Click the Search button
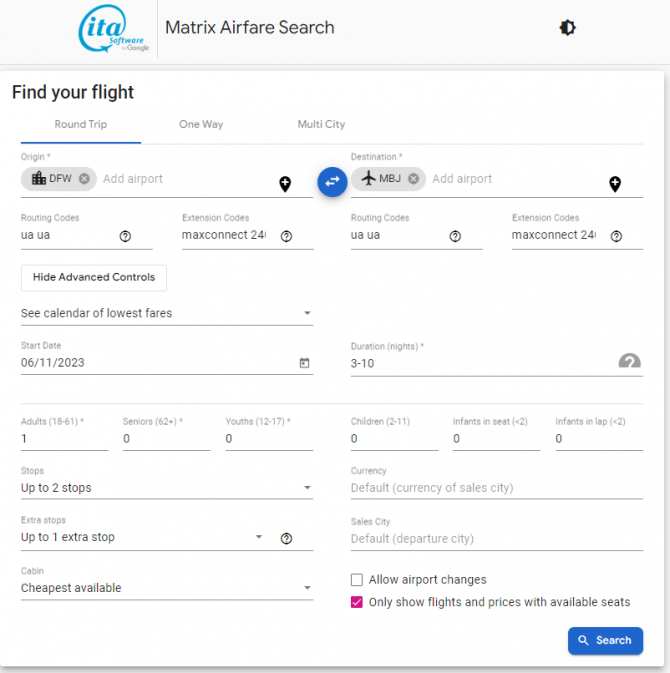Screen dimensions: 670x673 pos(605,641)
